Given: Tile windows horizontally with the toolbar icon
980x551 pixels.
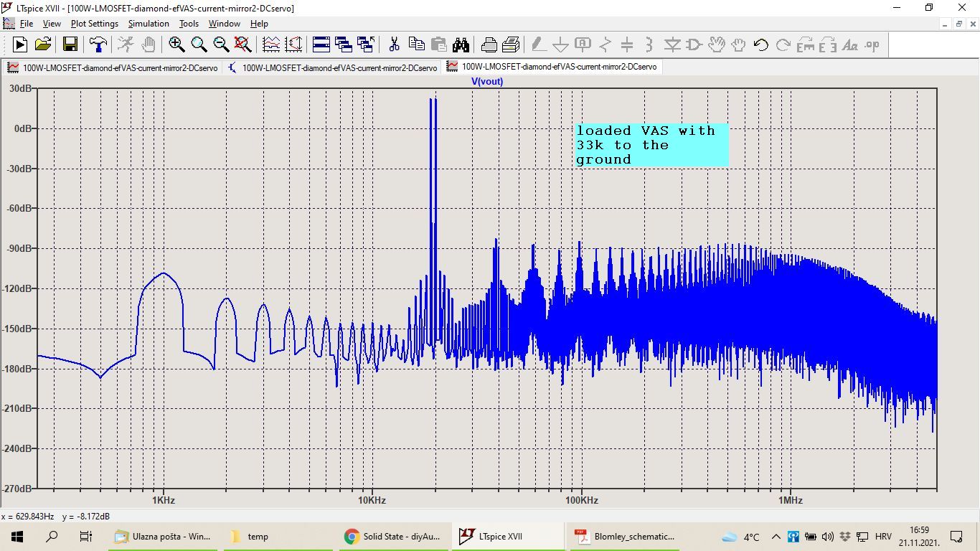Looking at the screenshot, I should [x=321, y=44].
